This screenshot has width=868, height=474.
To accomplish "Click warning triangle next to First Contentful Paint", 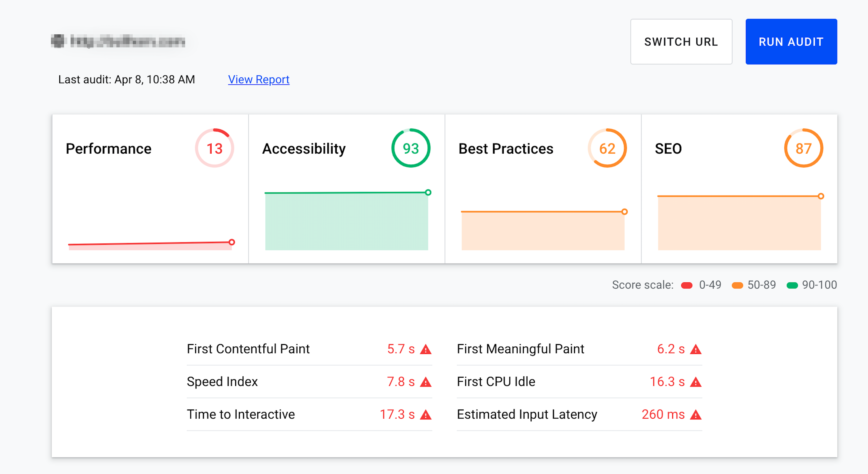I will coord(426,349).
